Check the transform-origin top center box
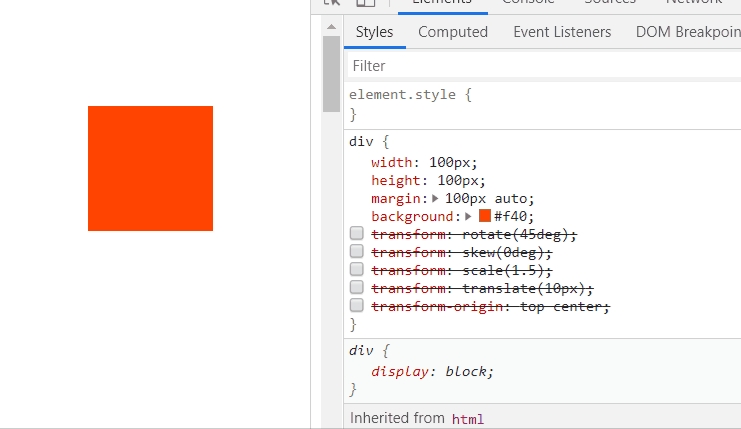741x429 pixels. point(356,306)
